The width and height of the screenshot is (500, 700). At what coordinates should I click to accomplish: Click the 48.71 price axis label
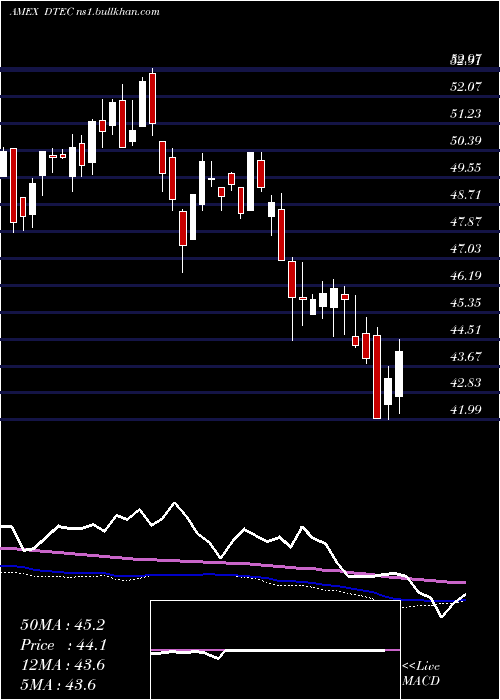click(466, 195)
